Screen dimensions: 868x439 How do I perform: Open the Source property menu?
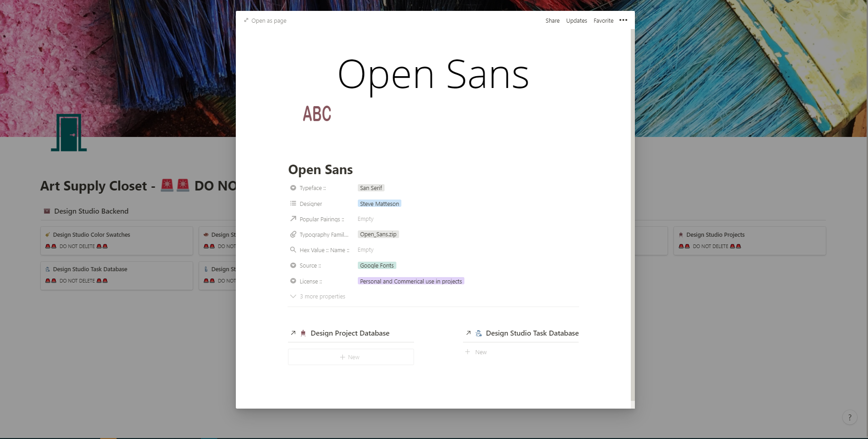coord(310,266)
